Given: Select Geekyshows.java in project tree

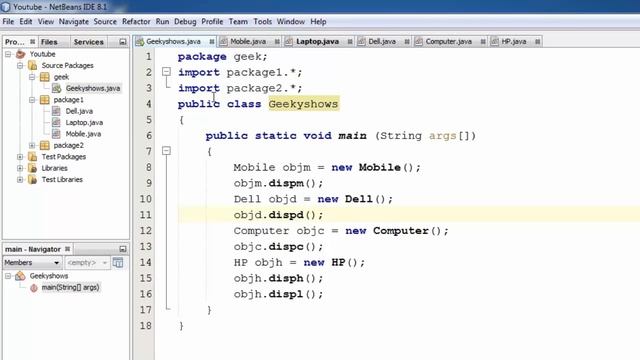Looking at the screenshot, I should [93, 88].
